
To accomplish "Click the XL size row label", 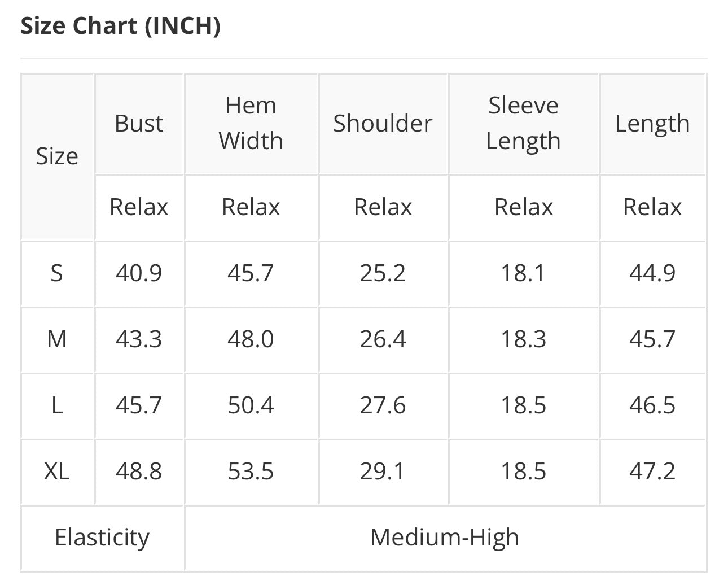I will pos(57,471).
